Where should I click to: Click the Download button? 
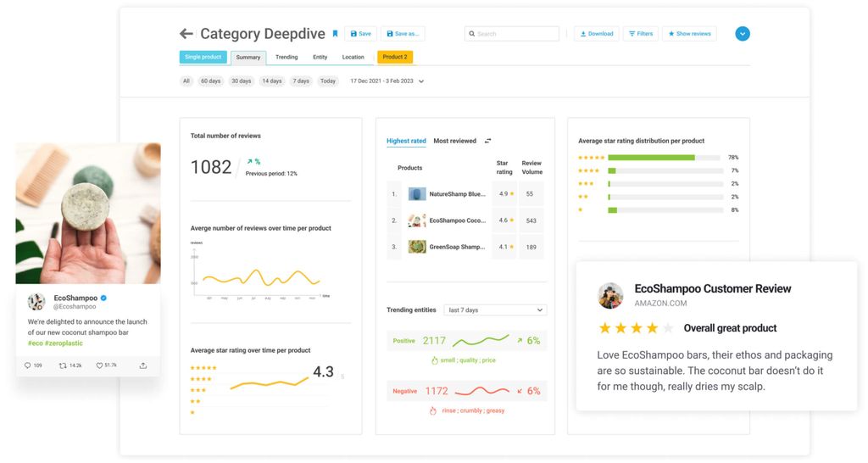pyautogui.click(x=596, y=34)
